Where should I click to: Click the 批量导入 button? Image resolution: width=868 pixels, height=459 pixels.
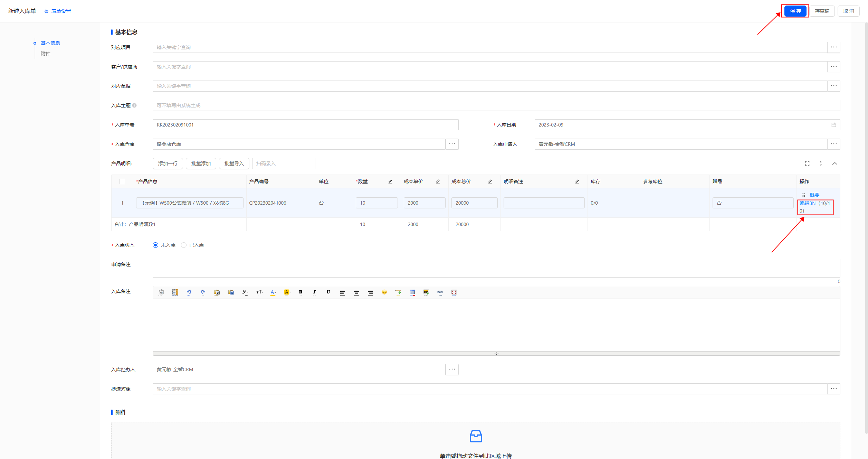234,163
